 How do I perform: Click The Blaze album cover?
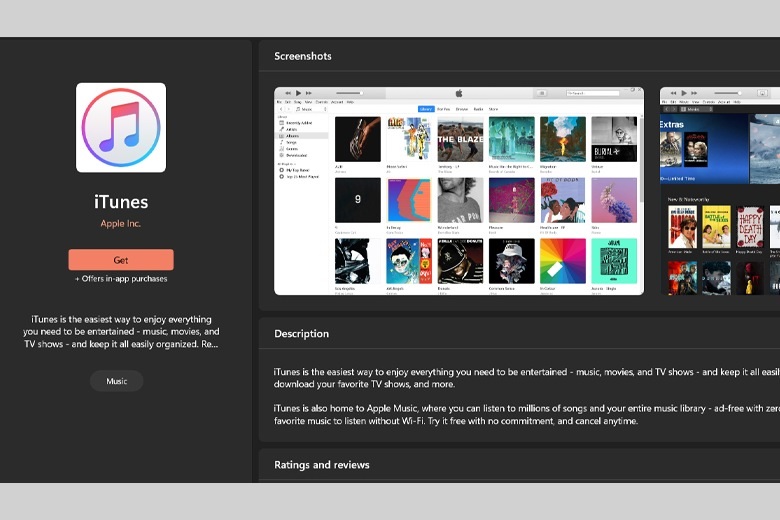pyautogui.click(x=460, y=139)
